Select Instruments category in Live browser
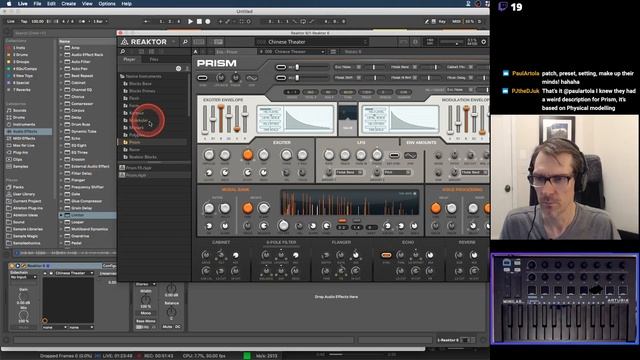640x360 pixels. (24, 124)
